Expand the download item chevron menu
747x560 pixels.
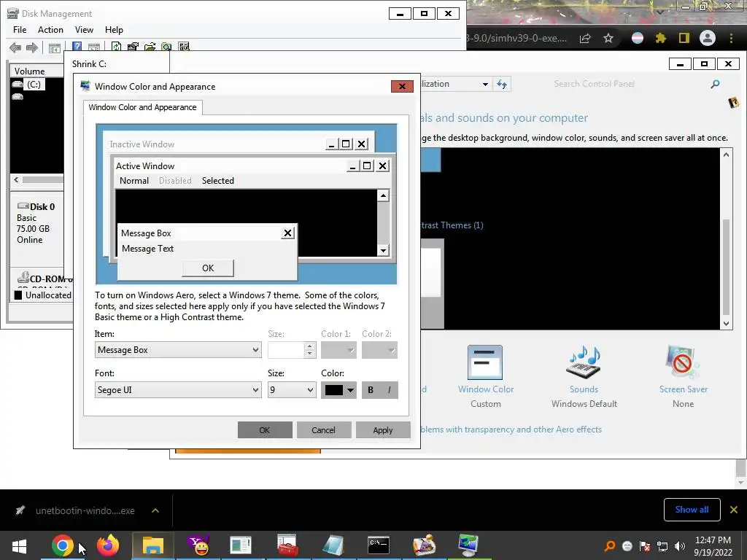155,510
